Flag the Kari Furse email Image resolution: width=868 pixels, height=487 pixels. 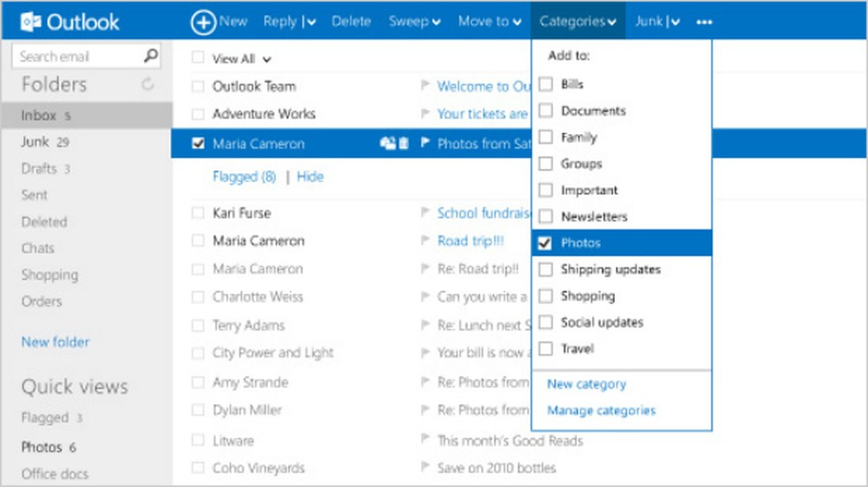tap(425, 212)
